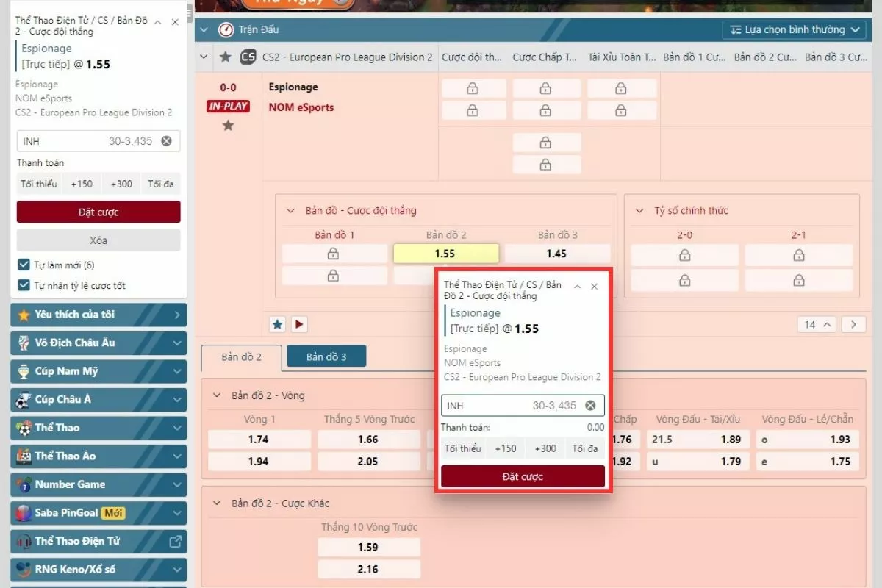This screenshot has width=882, height=588.
Task: Clear stake in popup bet slip input
Action: pyautogui.click(x=590, y=406)
